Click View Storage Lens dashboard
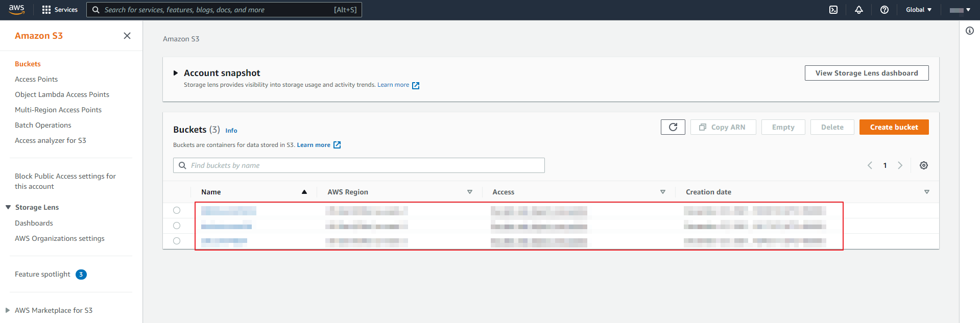 (x=866, y=73)
